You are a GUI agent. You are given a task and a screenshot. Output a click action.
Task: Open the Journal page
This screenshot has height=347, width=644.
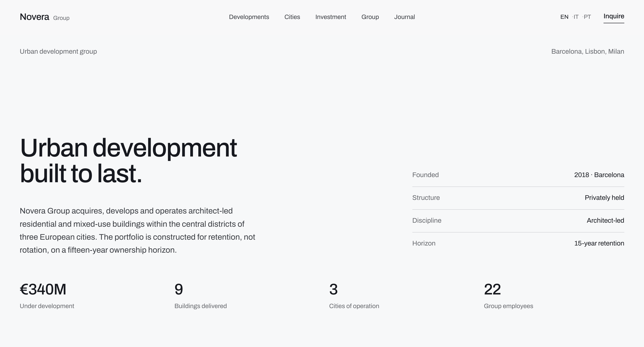click(405, 17)
